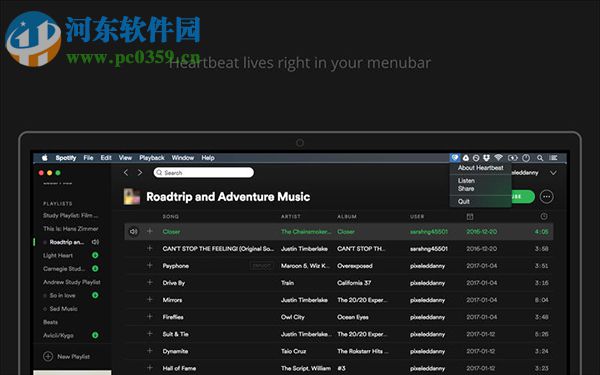The height and width of the screenshot is (375, 600).
Task: Open the Apple logo menu
Action: click(45, 158)
